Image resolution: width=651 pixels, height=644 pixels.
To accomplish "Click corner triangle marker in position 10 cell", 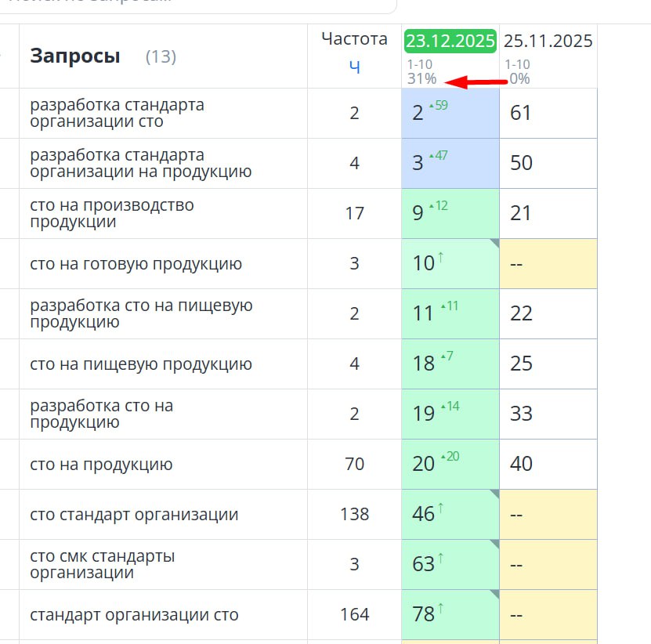I will (494, 244).
